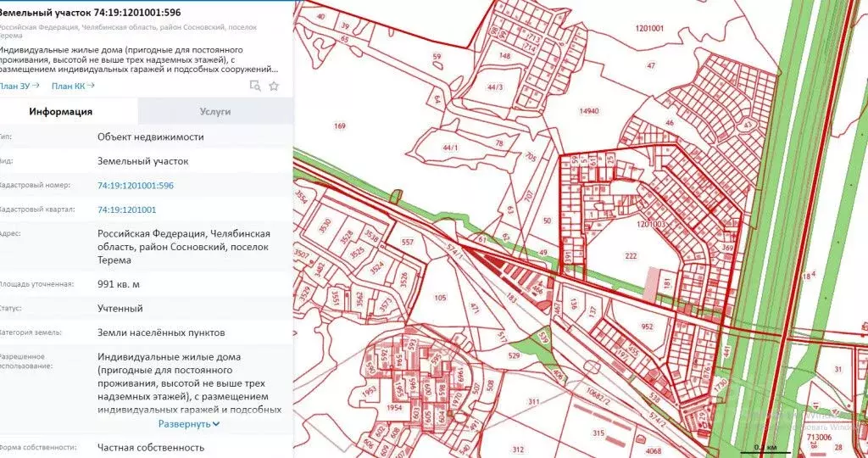Click parcel 952 on the map
868x458 pixels.
pos(647,327)
